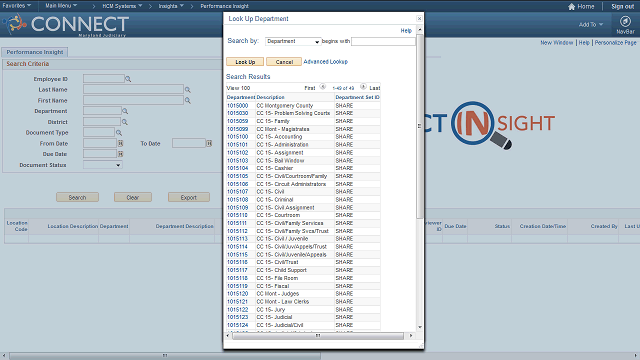640x360 pixels.
Task: Open the NavBar compass icon
Action: [x=625, y=21]
